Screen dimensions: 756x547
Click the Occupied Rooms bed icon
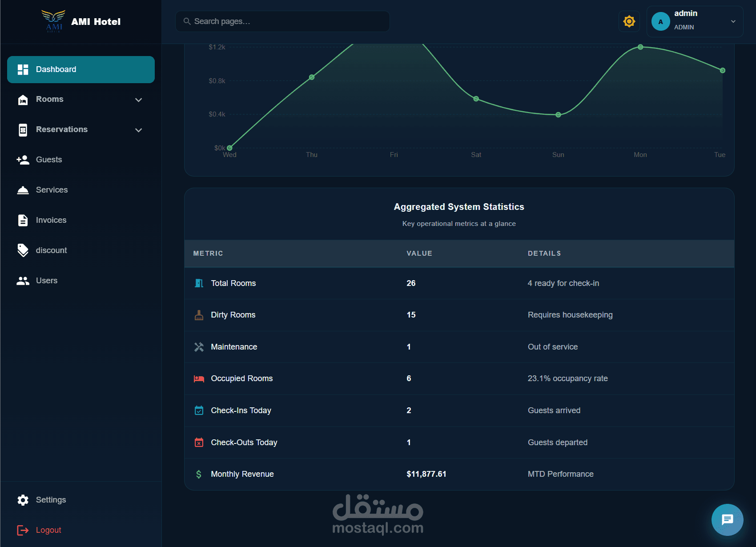click(199, 378)
